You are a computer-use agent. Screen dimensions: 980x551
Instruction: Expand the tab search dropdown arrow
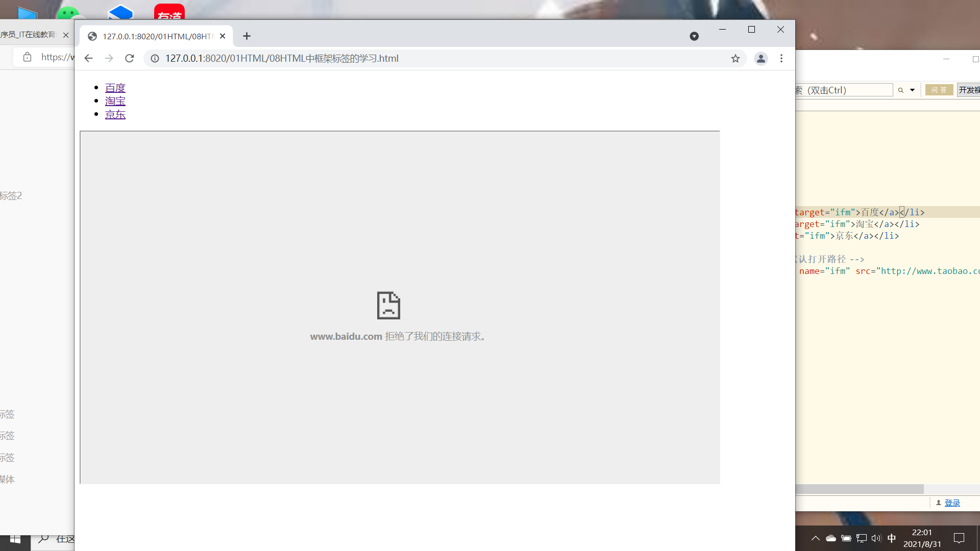click(694, 36)
